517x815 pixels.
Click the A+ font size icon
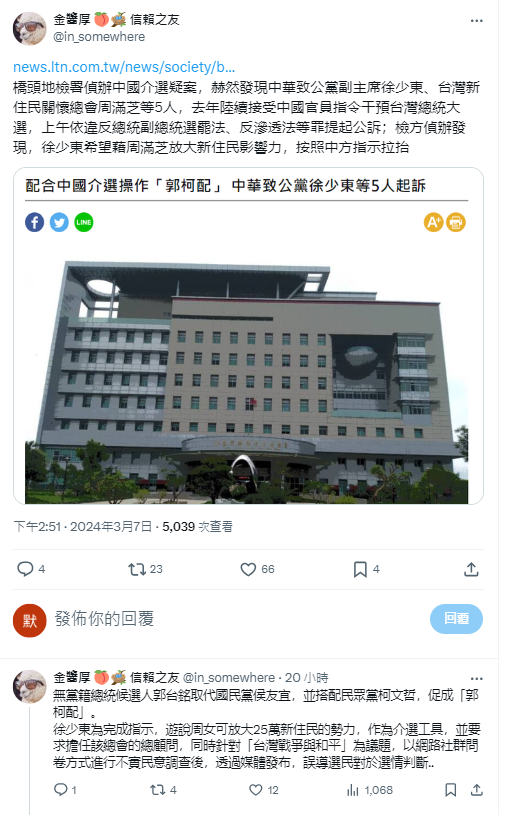(x=433, y=222)
